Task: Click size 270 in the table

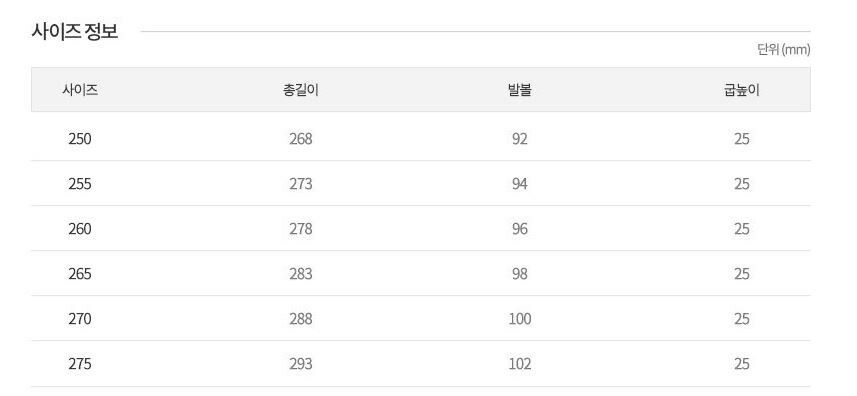Action: [80, 318]
